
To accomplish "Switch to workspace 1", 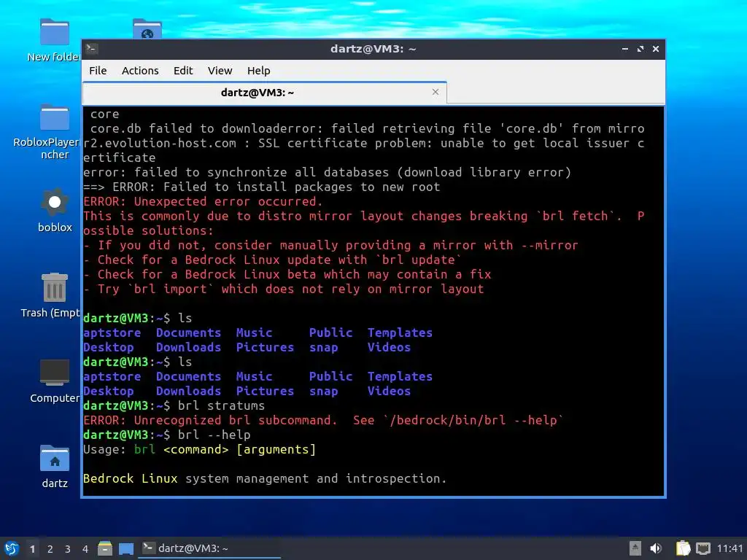I will pos(32,549).
